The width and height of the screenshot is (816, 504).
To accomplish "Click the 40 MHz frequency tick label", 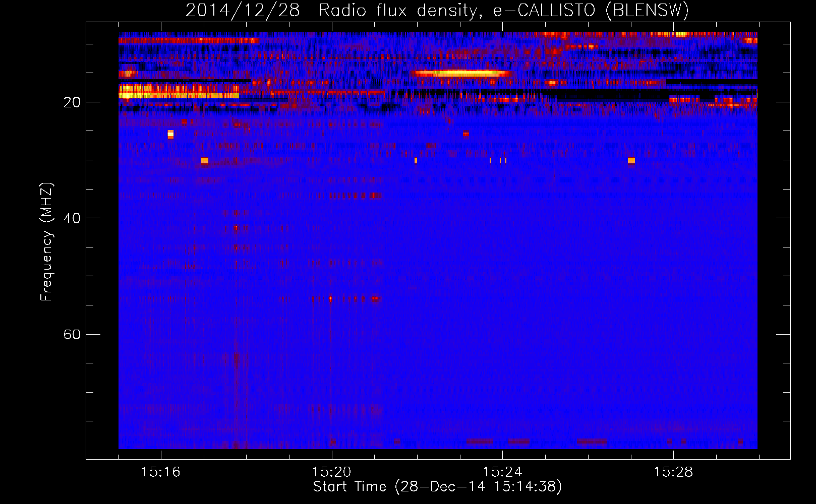I will coord(72,218).
